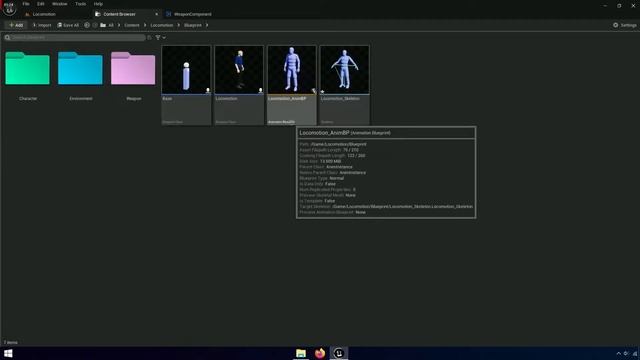Navigate to All in breadcrumb path
The height and width of the screenshot is (360, 640).
pos(111,25)
